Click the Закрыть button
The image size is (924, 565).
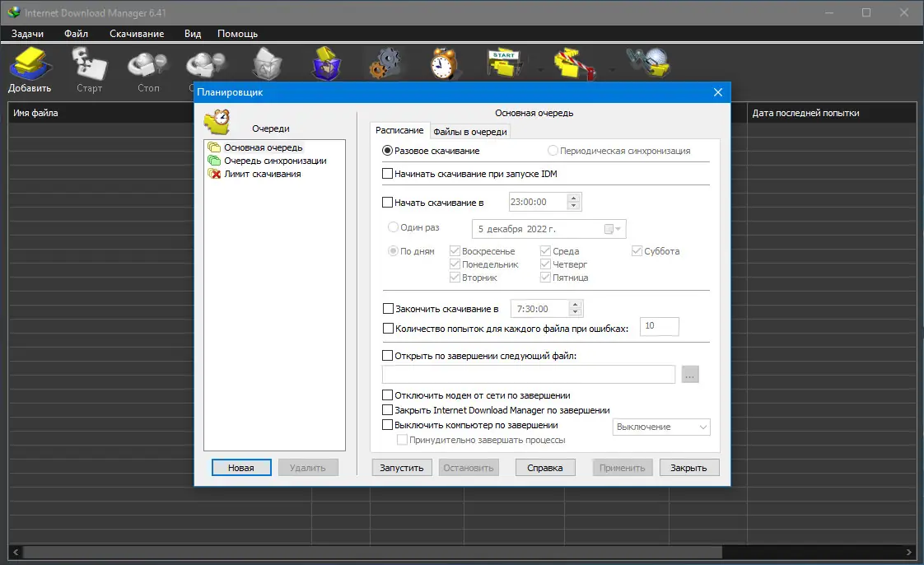pos(688,468)
